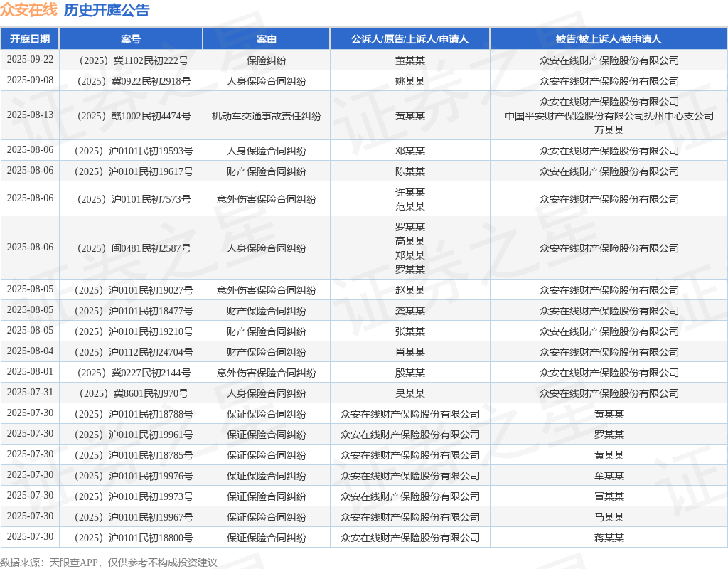
Task: Click defendant 万某某
Action: [609, 130]
